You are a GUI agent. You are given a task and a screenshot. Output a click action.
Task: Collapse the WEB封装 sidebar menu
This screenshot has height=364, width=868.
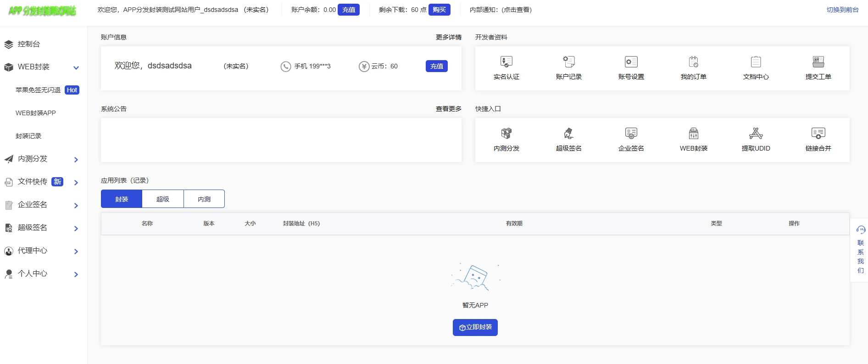(76, 67)
